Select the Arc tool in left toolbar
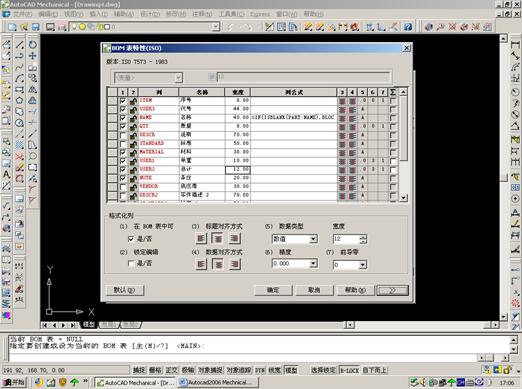 (x=19, y=78)
